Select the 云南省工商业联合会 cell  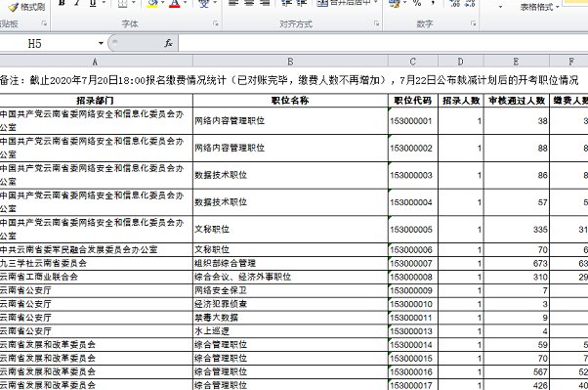click(x=96, y=277)
